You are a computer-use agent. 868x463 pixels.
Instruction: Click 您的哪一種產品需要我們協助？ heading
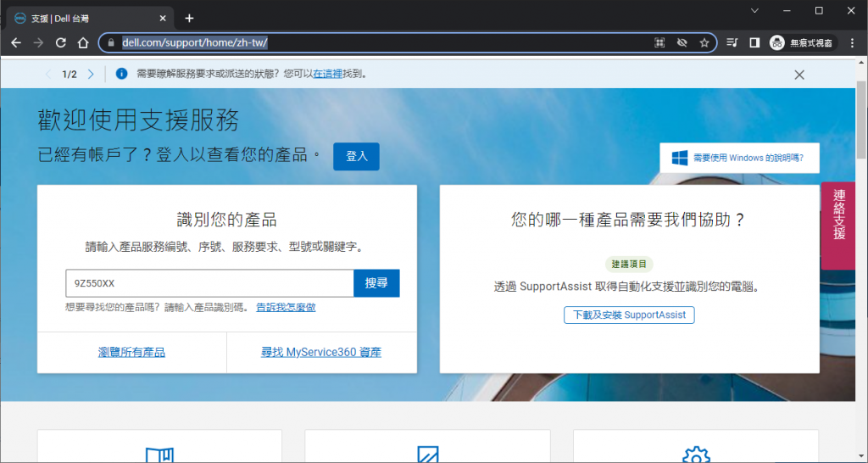pos(629,220)
